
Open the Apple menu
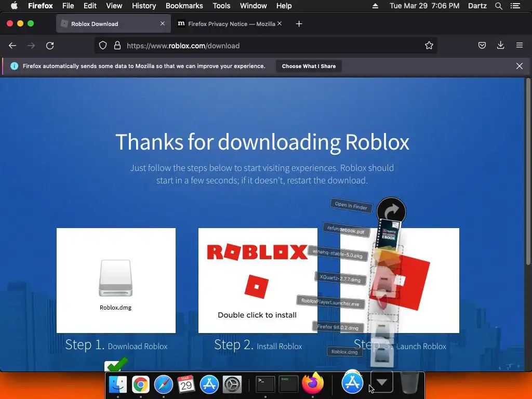coord(14,6)
